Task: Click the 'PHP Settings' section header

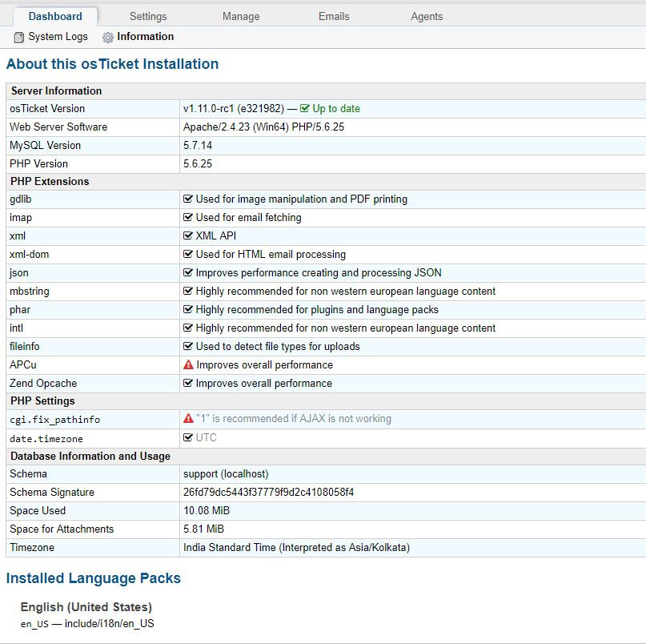Action: point(43,400)
